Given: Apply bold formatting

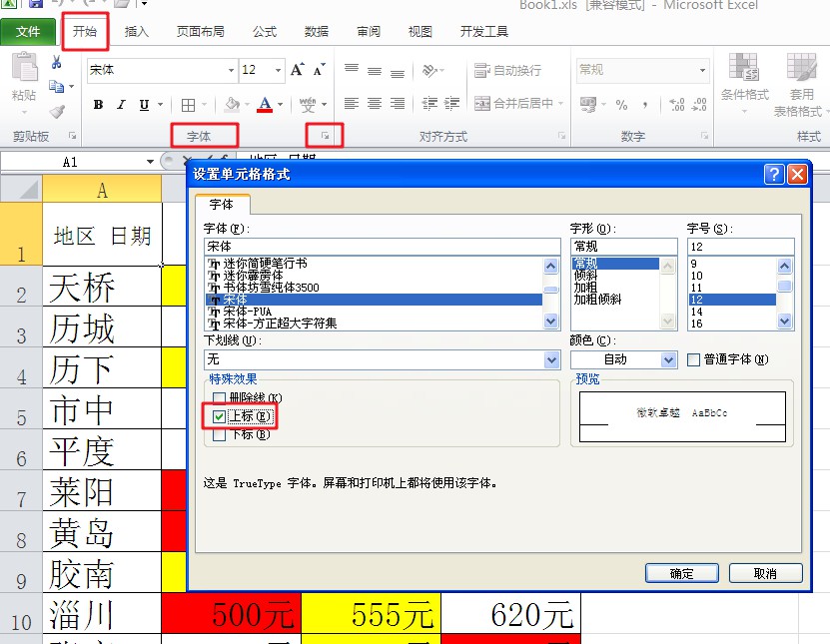Looking at the screenshot, I should pyautogui.click(x=98, y=105).
